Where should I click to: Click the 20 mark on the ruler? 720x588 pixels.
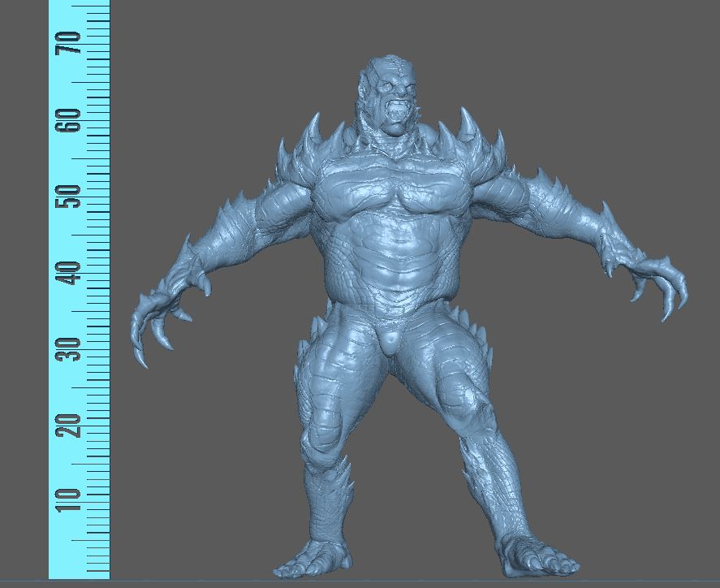click(74, 425)
